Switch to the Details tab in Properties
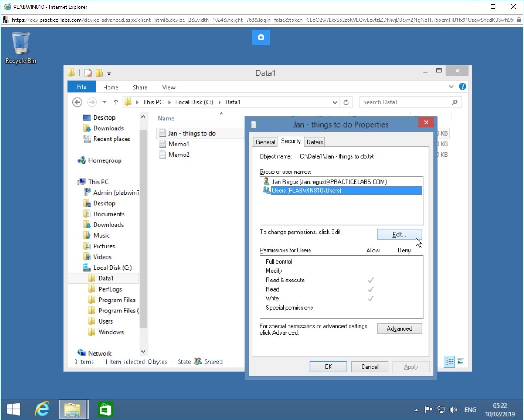 coord(315,142)
